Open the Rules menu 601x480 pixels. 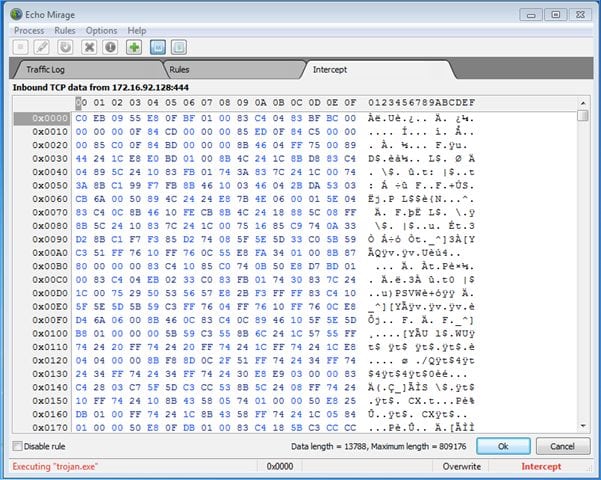point(66,31)
